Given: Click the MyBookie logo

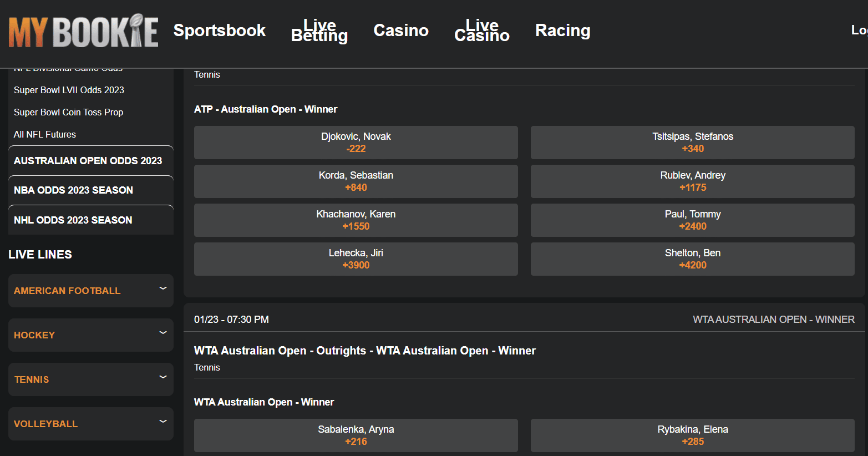Looking at the screenshot, I should click(x=83, y=31).
